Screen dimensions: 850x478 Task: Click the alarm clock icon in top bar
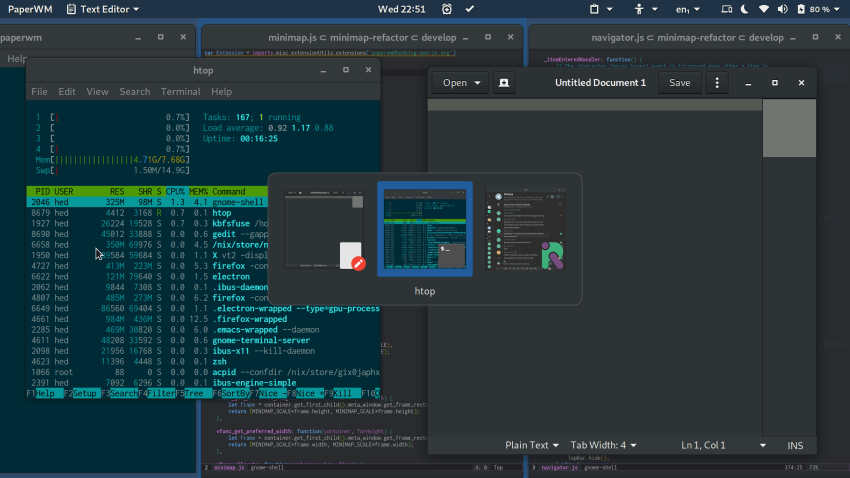point(446,9)
